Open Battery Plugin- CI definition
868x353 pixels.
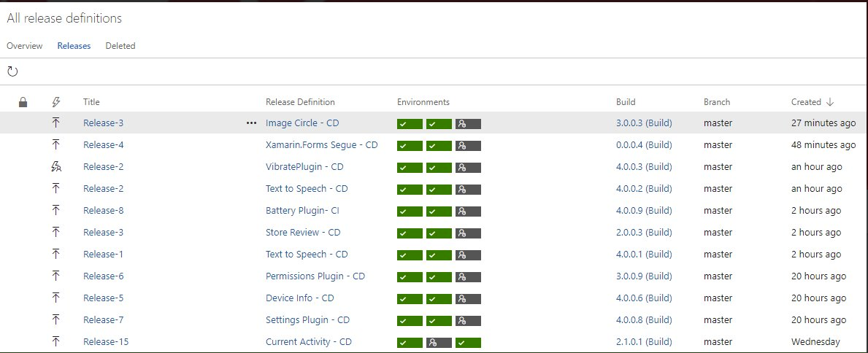click(x=302, y=210)
